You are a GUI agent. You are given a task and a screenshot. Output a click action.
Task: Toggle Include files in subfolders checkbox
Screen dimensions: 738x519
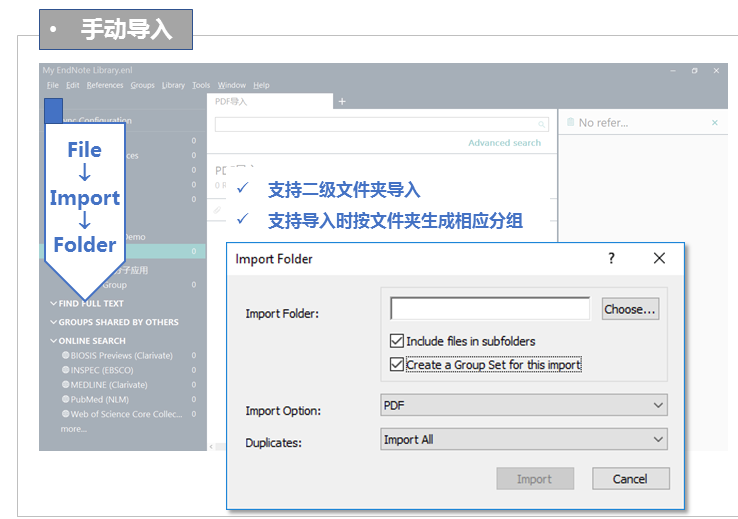pyautogui.click(x=397, y=341)
